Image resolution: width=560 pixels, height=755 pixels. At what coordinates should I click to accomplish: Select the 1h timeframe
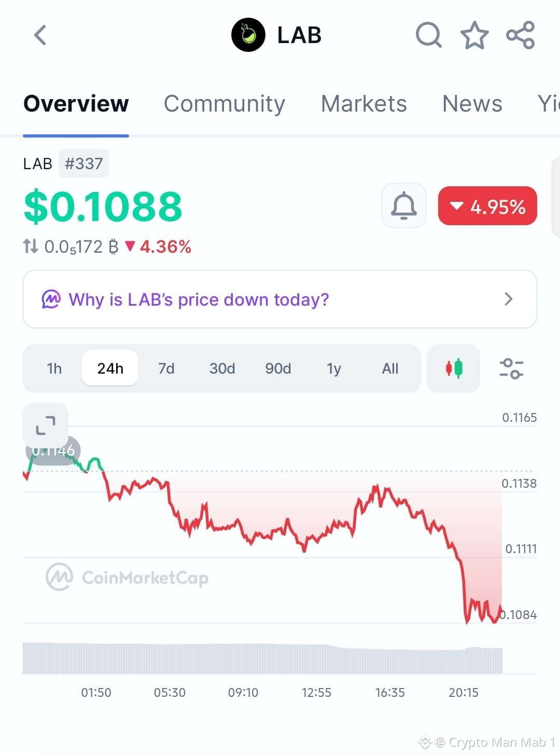pyautogui.click(x=54, y=368)
